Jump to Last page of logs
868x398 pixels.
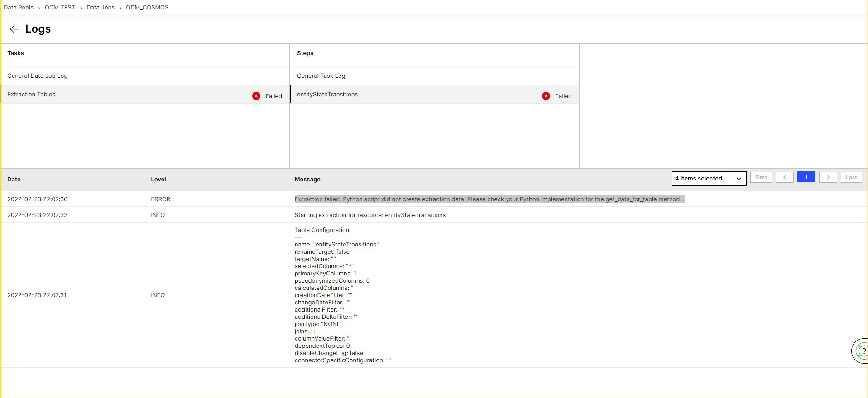point(851,177)
